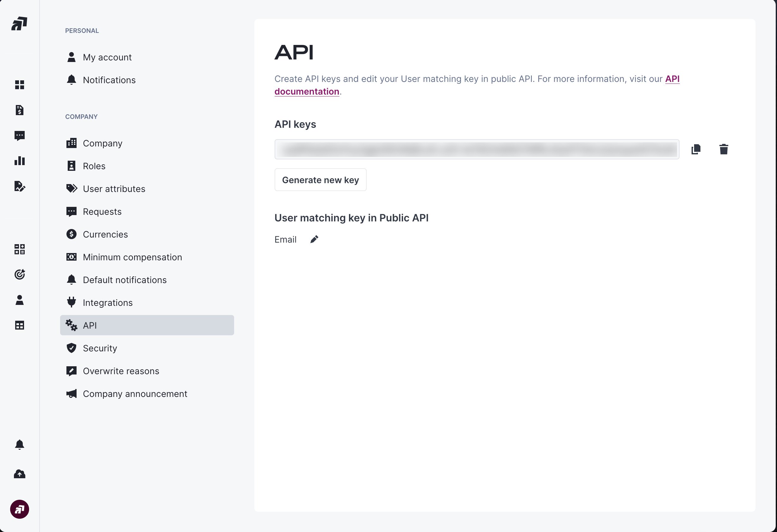Select the API settings item
This screenshot has height=532, width=777.
coord(147,325)
